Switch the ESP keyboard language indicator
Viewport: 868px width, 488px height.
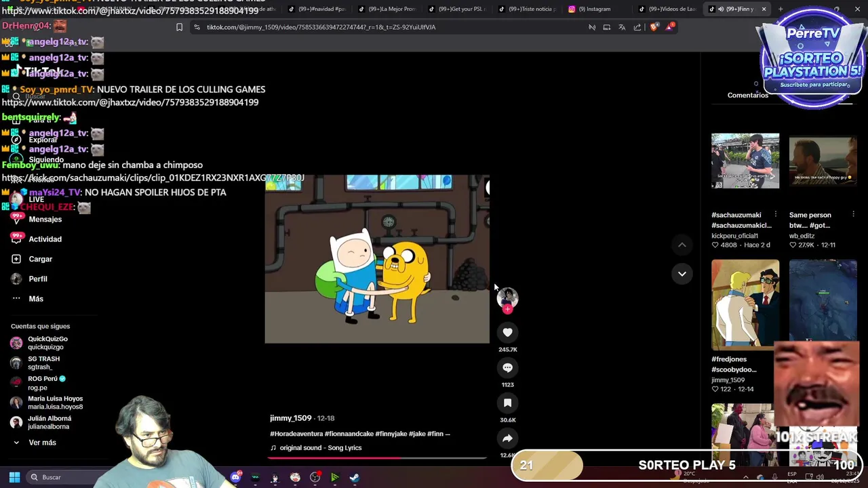tap(792, 477)
